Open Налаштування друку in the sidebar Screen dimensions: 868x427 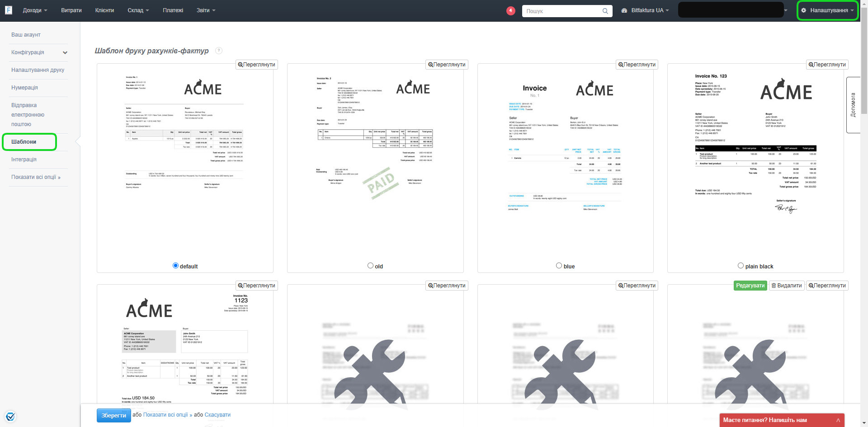[x=38, y=70]
